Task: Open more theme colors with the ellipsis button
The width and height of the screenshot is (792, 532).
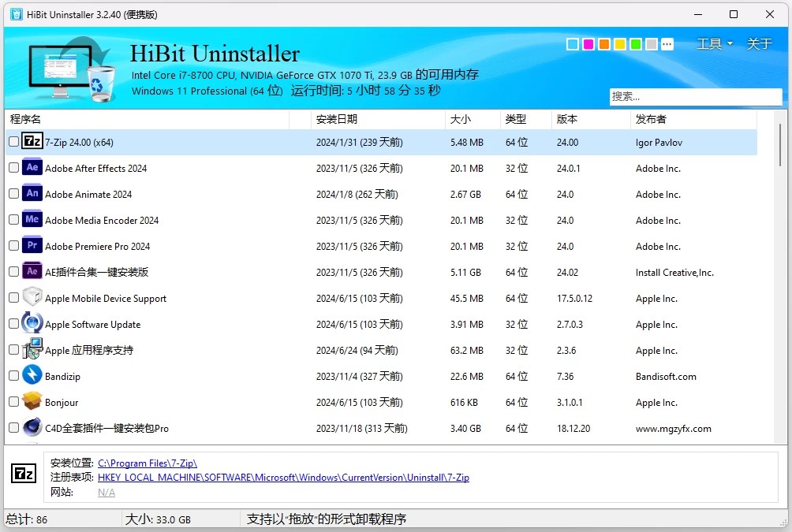Action: [667, 44]
